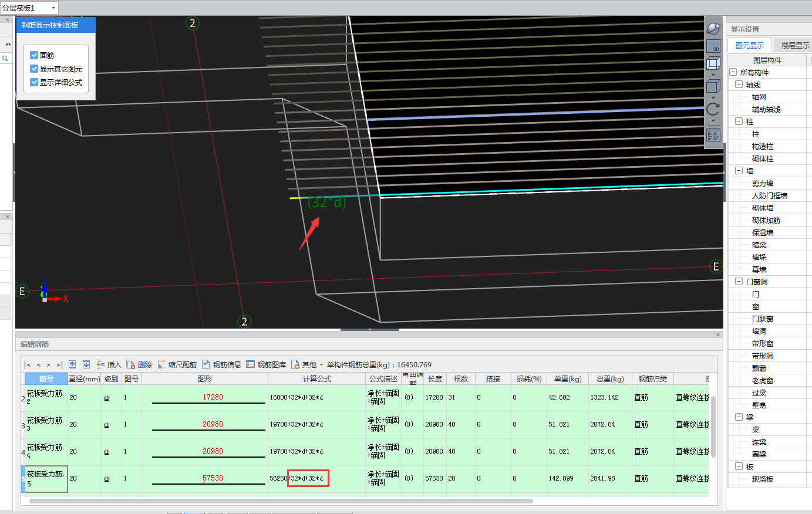
Task: Select the 现浇板 tree item
Action: (x=762, y=479)
